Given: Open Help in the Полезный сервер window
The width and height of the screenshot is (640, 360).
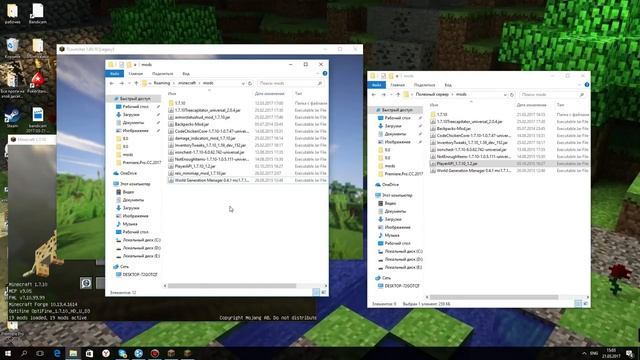Looking at the screenshot, I should point(587,85).
